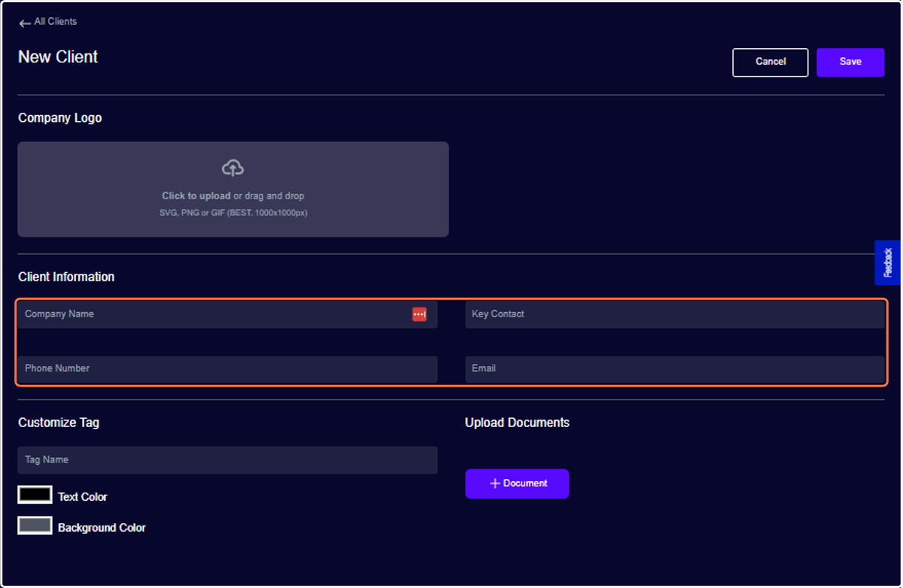Save the new client
Image resolution: width=903 pixels, height=588 pixels.
tap(850, 62)
